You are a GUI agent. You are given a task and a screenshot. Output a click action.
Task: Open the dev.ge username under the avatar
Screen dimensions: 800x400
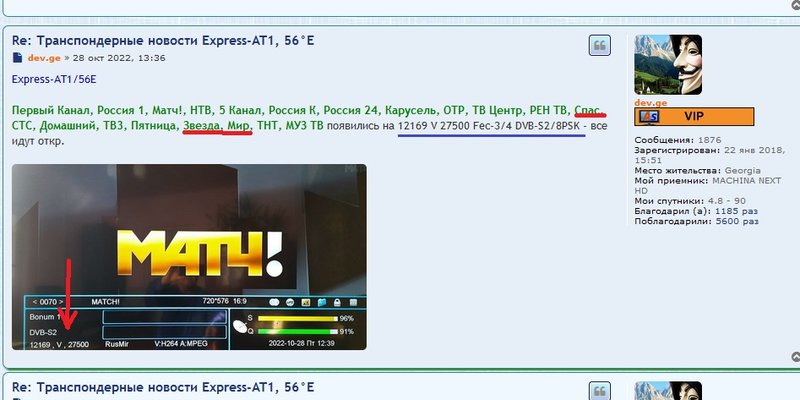click(650, 102)
